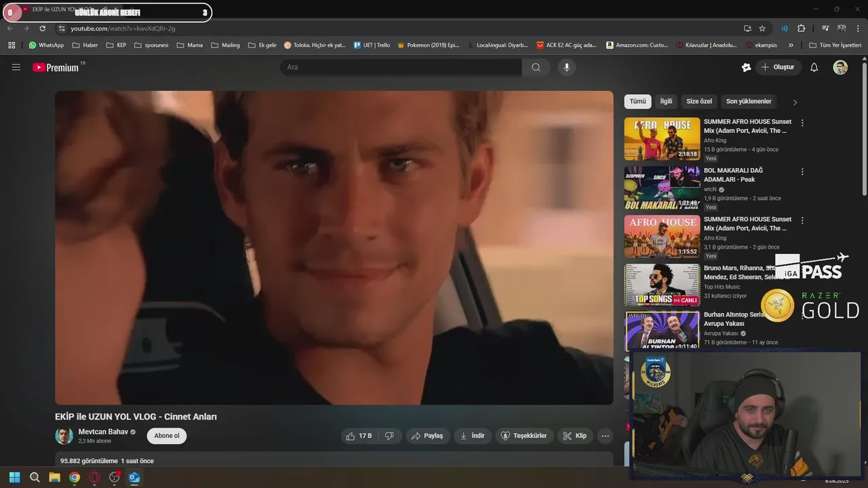
Task: Create a clip with Klip button
Action: 576,436
